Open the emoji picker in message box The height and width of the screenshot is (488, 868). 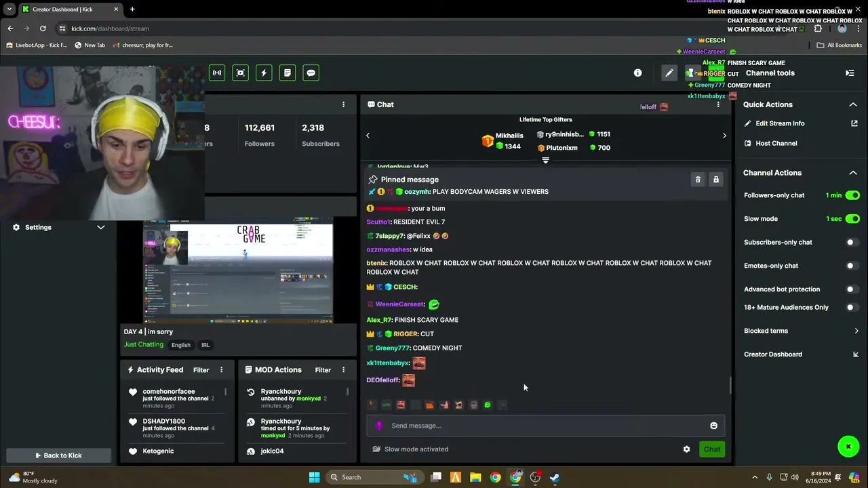pos(713,426)
